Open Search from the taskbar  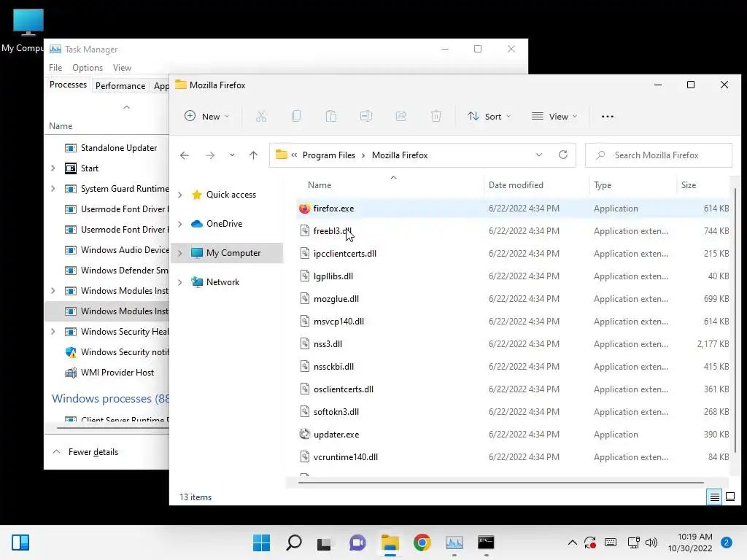point(293,542)
